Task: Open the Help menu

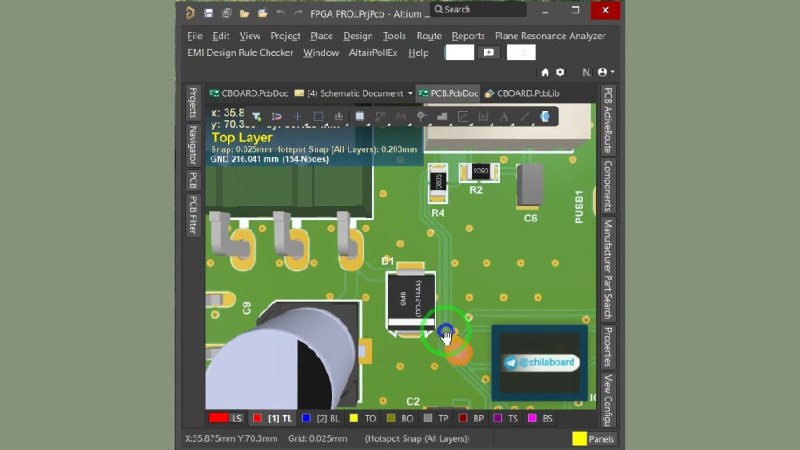Action: click(x=418, y=53)
